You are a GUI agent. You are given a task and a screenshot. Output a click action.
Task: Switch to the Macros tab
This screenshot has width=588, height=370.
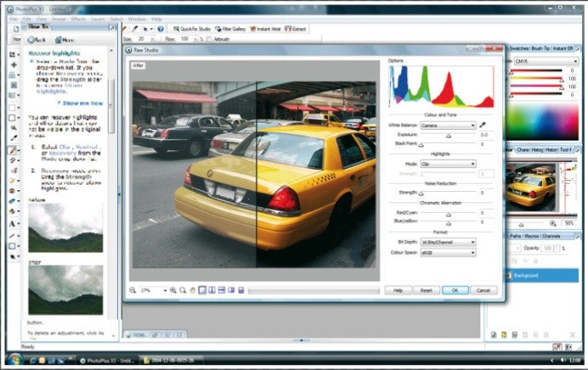tap(530, 236)
